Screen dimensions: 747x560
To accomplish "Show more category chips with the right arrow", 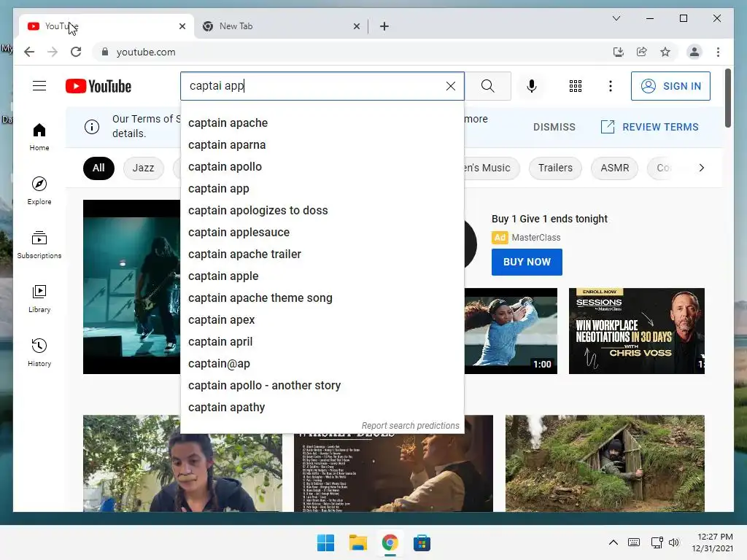I will tap(701, 168).
